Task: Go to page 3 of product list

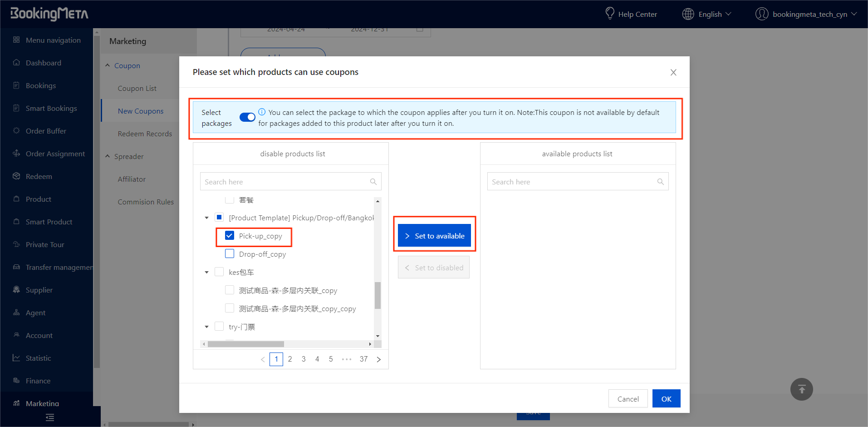Action: [304, 359]
